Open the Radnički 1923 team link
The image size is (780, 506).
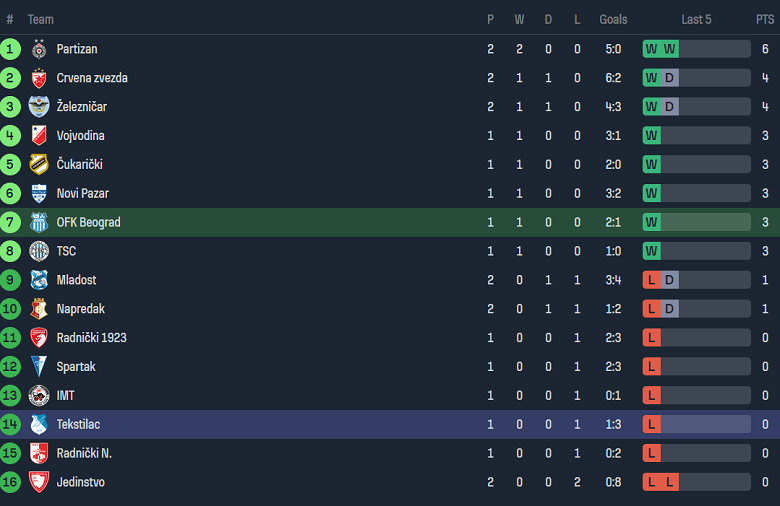click(x=92, y=338)
